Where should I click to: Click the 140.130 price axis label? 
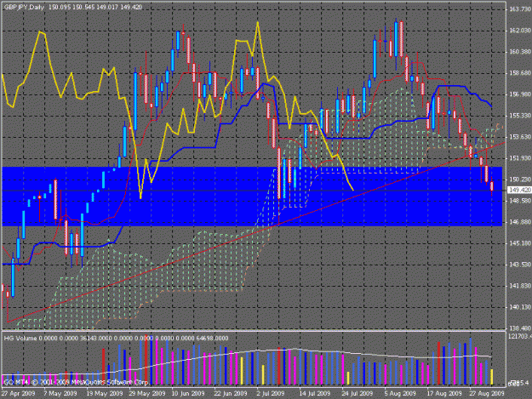point(520,307)
